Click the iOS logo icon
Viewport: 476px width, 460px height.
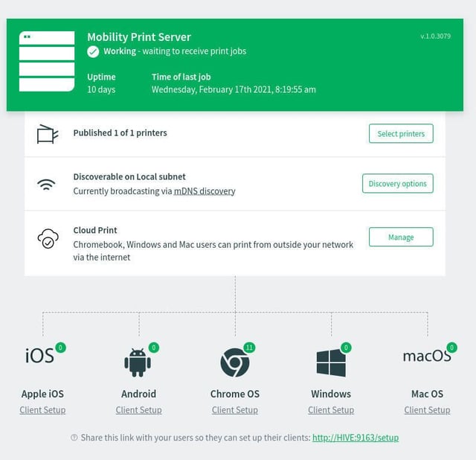(x=39, y=356)
